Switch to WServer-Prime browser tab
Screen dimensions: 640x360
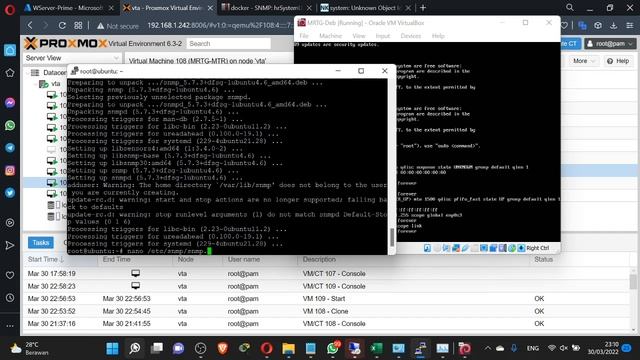(69, 8)
